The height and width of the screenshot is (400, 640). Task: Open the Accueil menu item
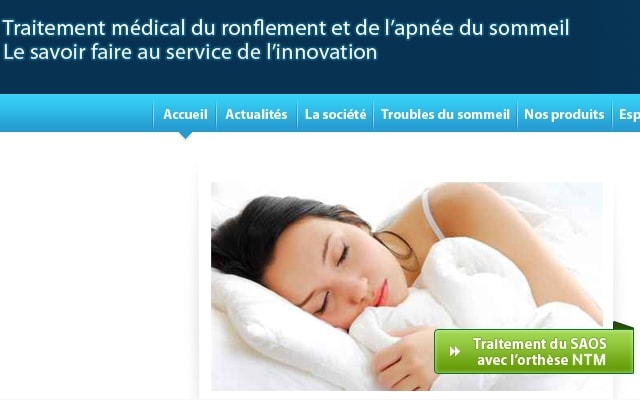click(185, 114)
